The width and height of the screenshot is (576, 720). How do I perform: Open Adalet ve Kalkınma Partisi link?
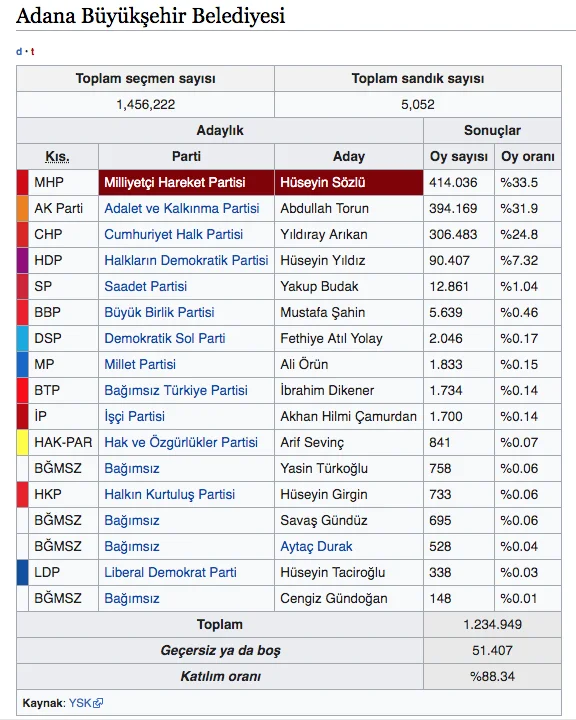(182, 208)
